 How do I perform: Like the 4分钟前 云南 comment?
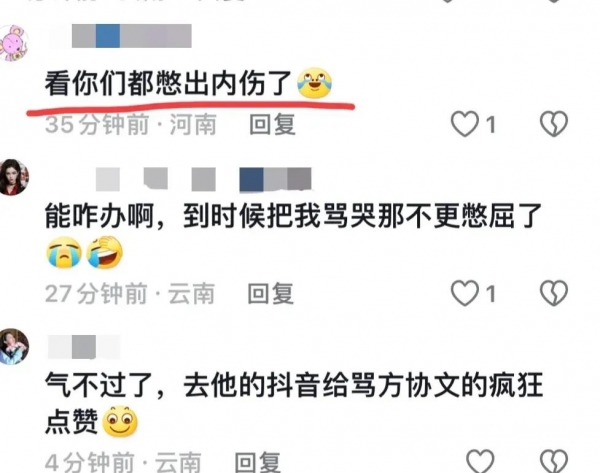pos(480,461)
